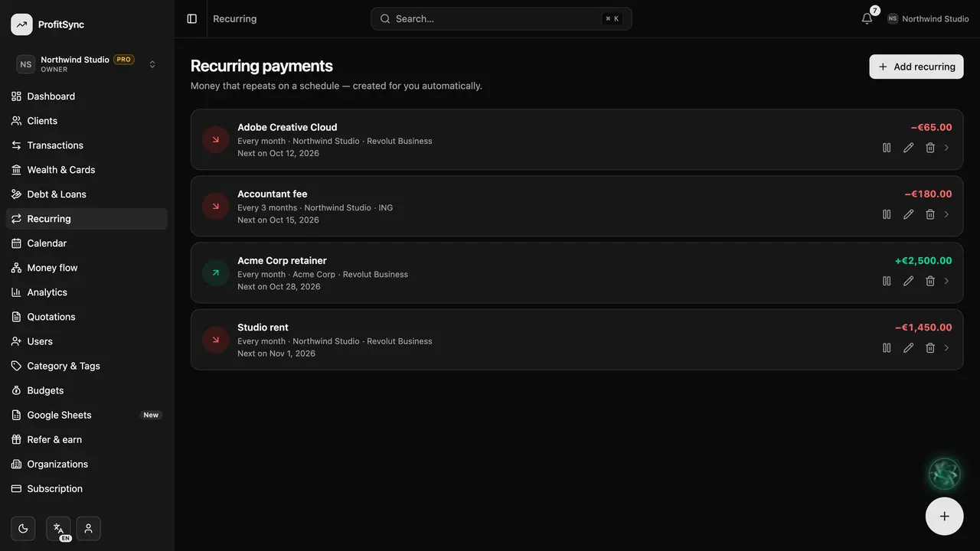
Task: Delete the Accountant fee recurring payment
Action: [x=930, y=214]
